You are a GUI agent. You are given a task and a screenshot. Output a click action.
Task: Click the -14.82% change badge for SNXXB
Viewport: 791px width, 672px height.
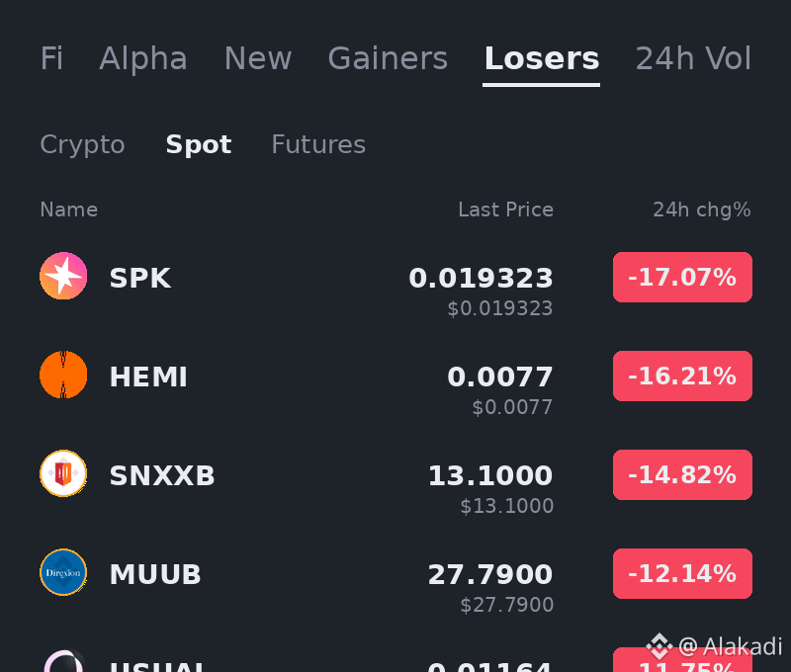coord(682,475)
